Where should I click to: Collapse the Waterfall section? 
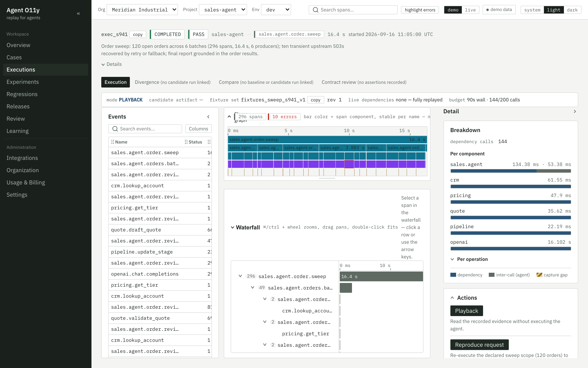tap(233, 227)
